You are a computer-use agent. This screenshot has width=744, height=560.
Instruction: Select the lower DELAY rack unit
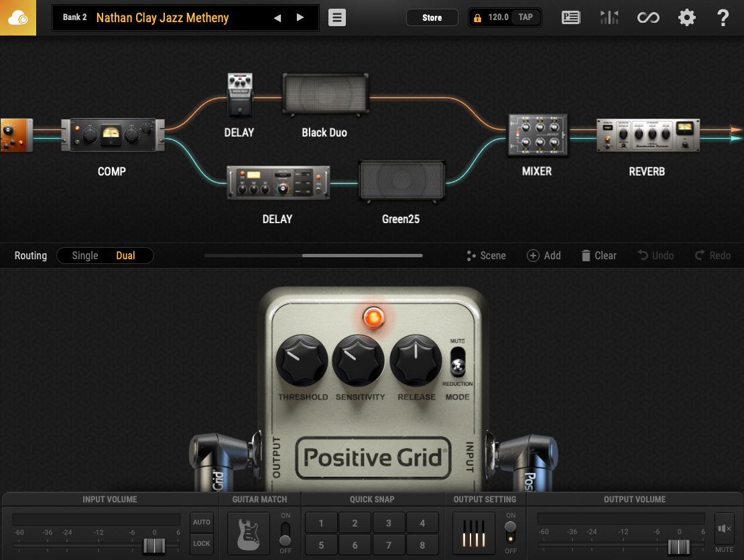coord(278,183)
